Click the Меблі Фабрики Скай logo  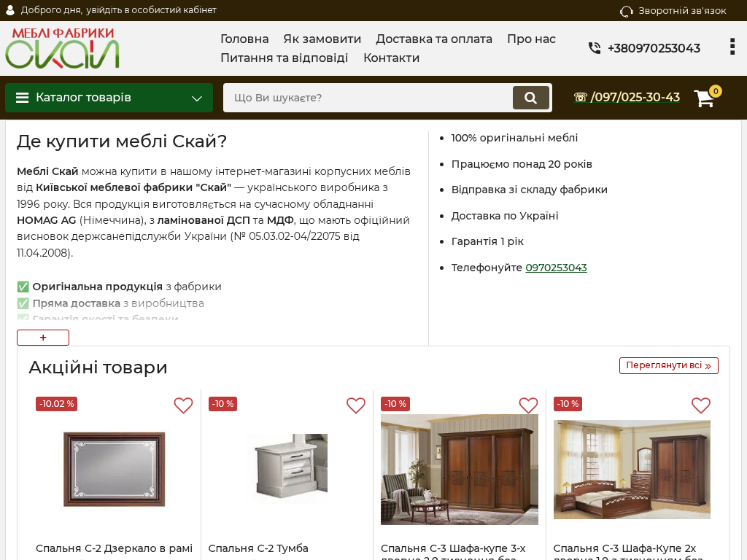(x=62, y=48)
